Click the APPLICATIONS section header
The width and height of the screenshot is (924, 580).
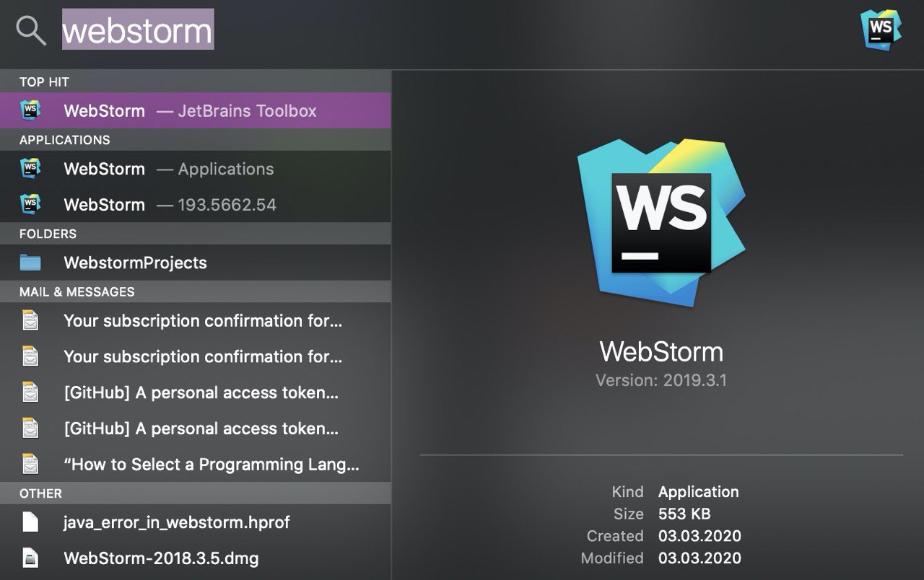(64, 140)
